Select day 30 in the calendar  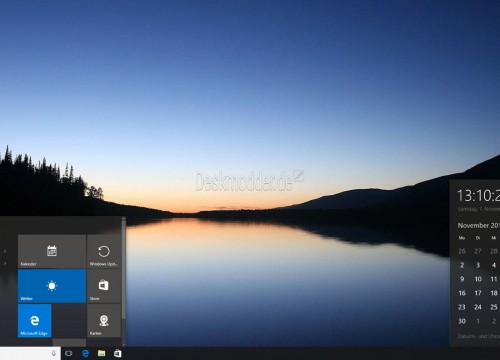click(462, 321)
